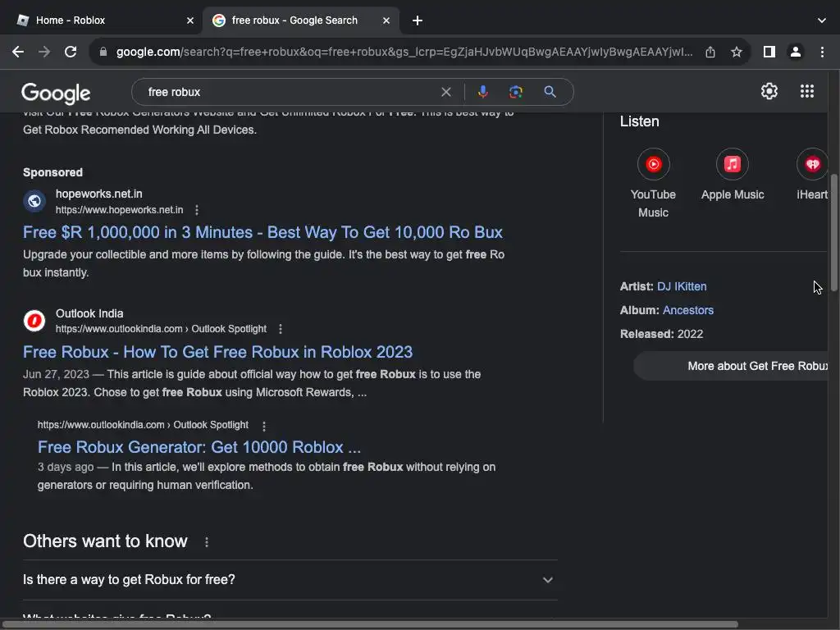
Task: Open the hopeworks.net.in site globe icon
Action: point(34,201)
